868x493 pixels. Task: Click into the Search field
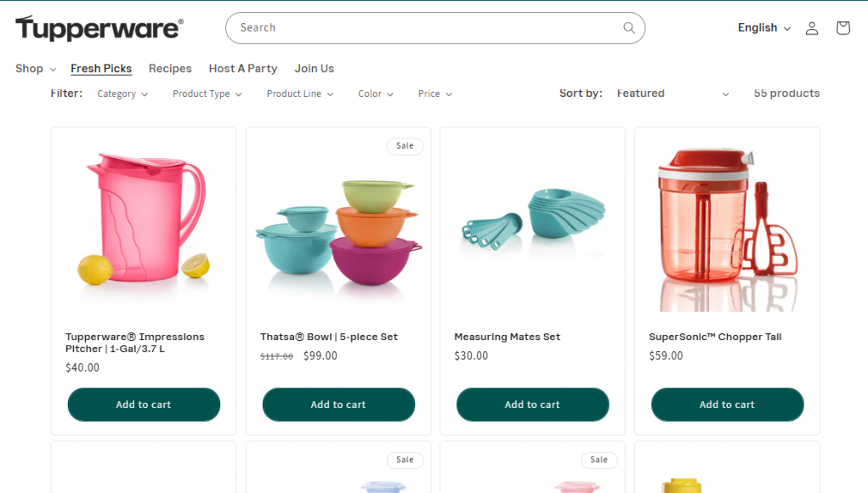pyautogui.click(x=425, y=28)
